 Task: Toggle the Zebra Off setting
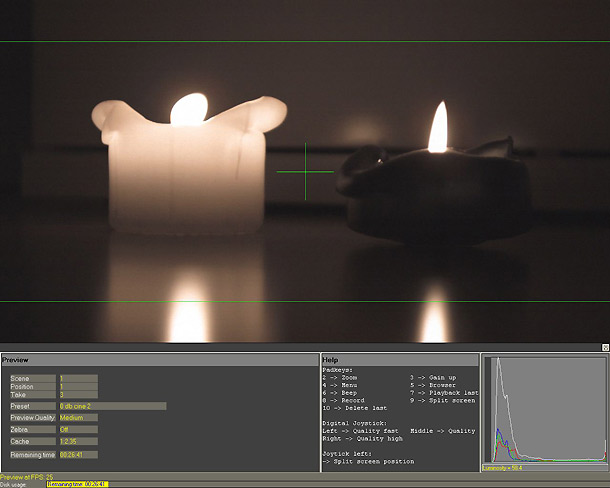[78, 429]
